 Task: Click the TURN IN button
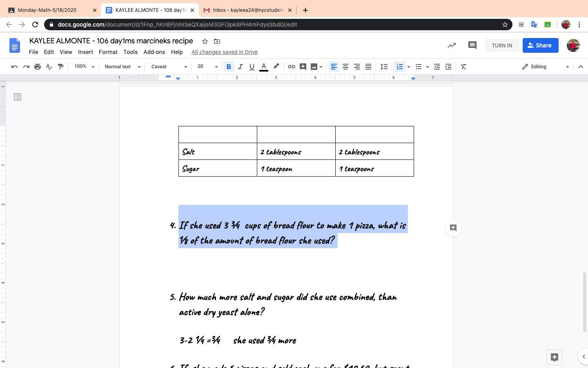(x=502, y=45)
